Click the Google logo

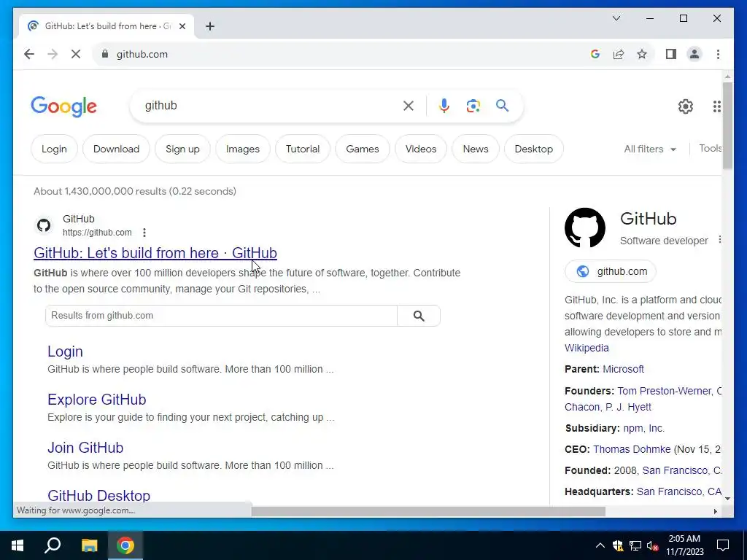64,106
